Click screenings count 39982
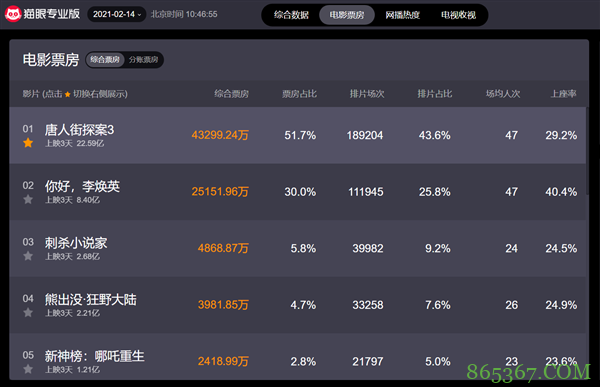This screenshot has width=600, height=387. click(x=368, y=248)
